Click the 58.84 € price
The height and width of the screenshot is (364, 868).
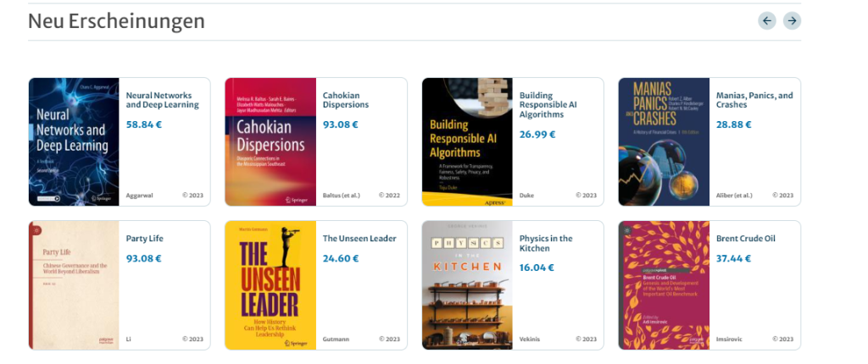(144, 124)
